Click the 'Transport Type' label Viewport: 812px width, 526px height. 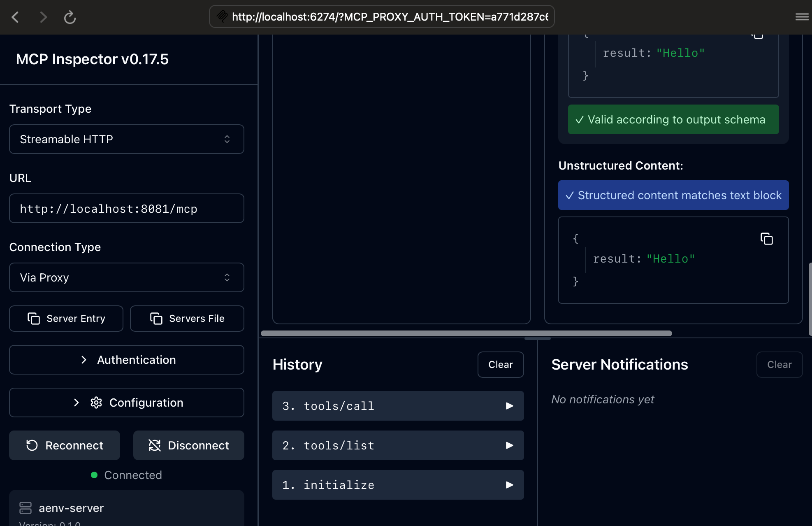click(x=50, y=109)
